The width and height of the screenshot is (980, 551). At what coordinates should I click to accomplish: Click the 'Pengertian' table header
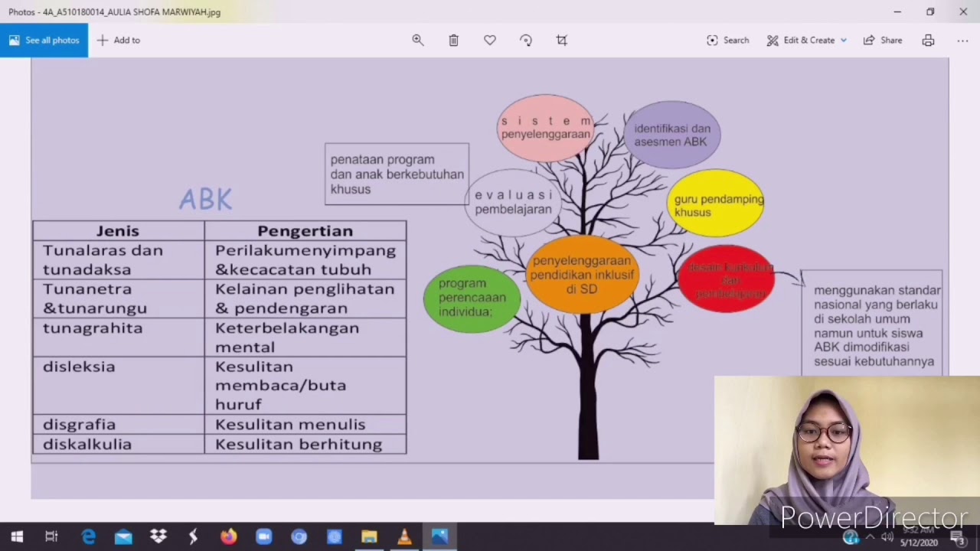[305, 230]
